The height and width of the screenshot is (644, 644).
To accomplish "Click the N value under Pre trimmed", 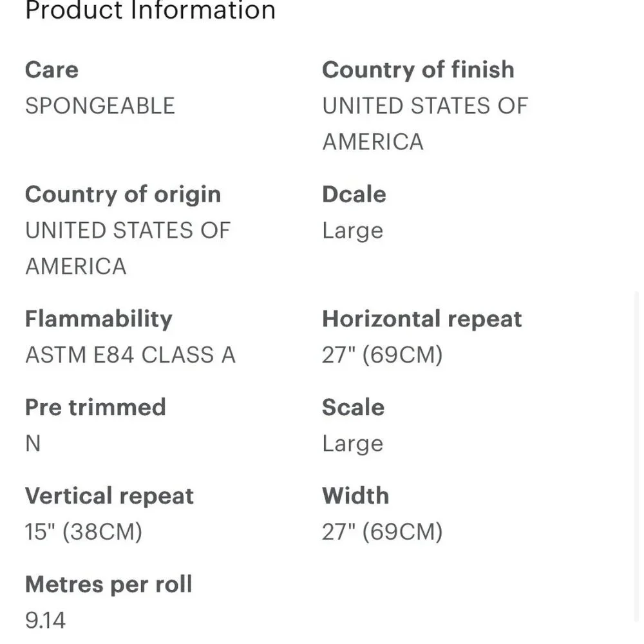I will (33, 444).
